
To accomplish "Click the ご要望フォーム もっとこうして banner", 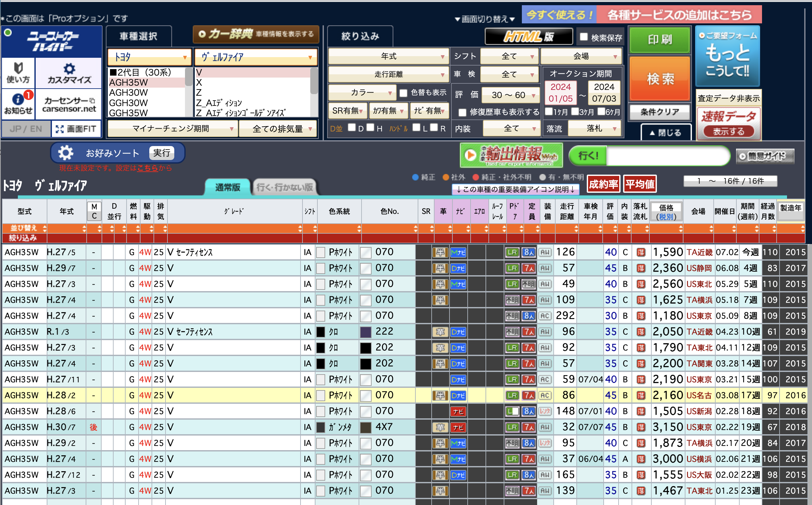I will [728, 56].
